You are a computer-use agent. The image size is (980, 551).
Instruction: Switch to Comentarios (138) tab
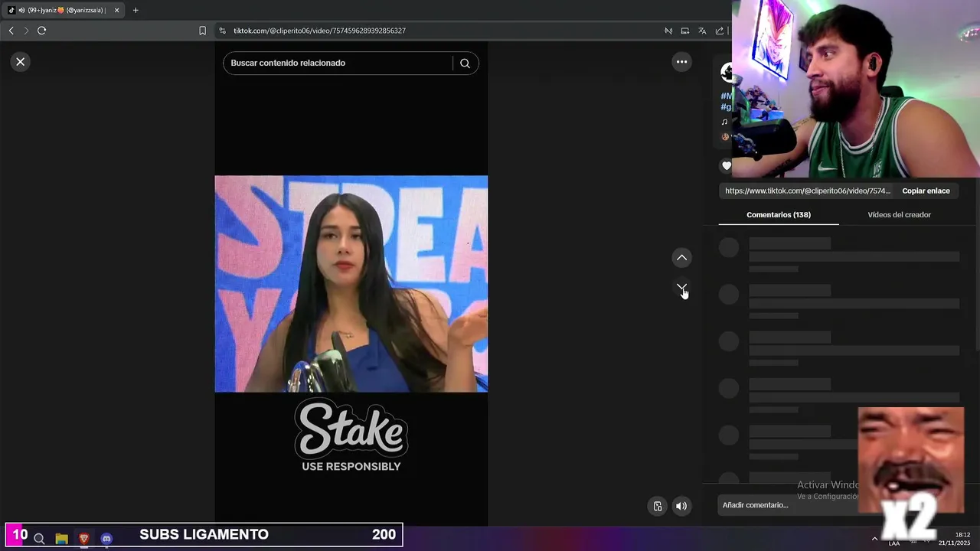click(x=779, y=215)
